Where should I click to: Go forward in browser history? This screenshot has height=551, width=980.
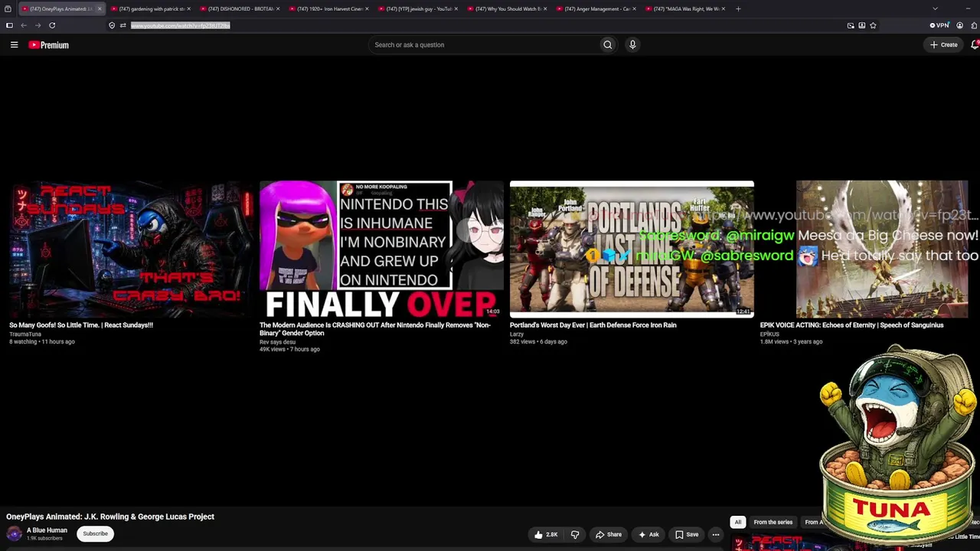(38, 25)
